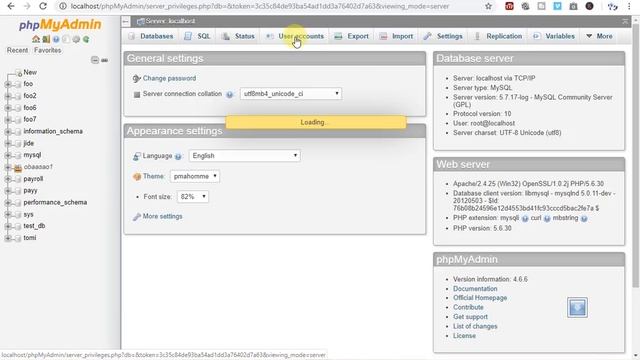
Task: Open phpMyAdmin documentation blue question icon
Action: coord(56,40)
